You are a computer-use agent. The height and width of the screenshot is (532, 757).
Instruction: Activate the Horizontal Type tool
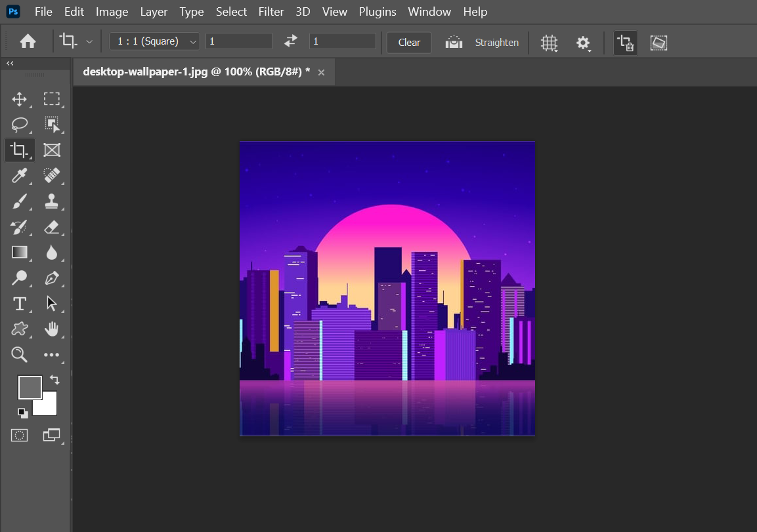(x=20, y=304)
